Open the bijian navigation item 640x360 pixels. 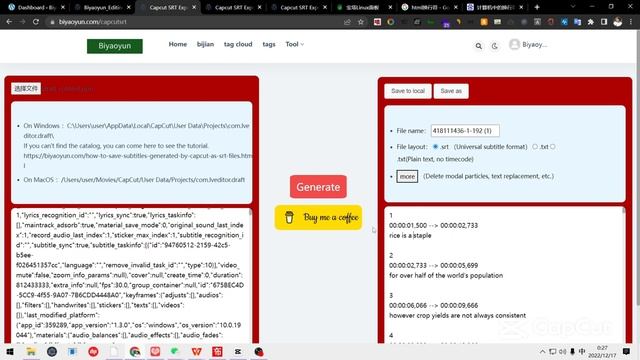coord(205,44)
